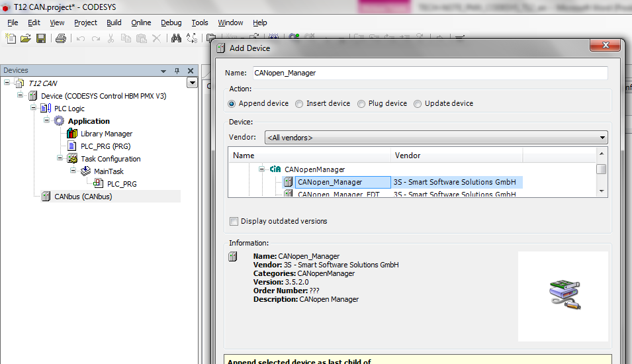Open the Window menu
Screen dimensions: 632x364
(230, 23)
